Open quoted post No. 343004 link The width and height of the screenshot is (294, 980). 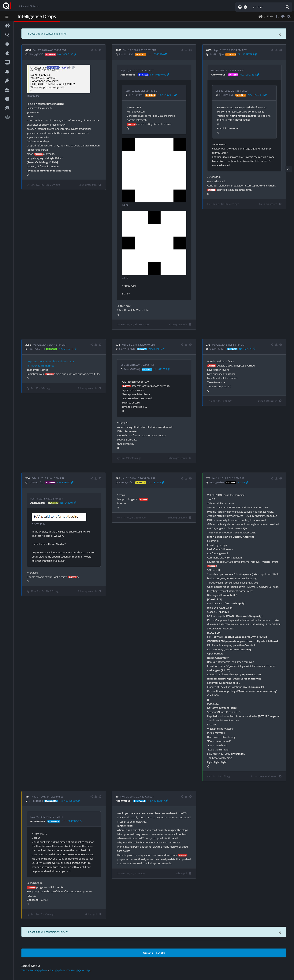coord(68,503)
